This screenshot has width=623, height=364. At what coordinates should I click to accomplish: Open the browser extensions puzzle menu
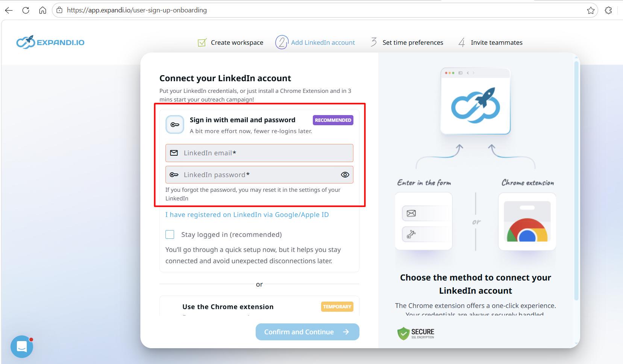tap(608, 10)
